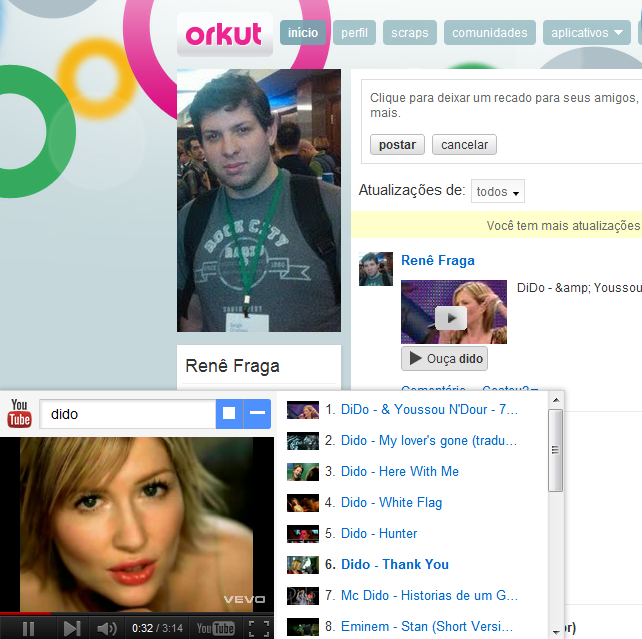Thumbnail for My lover's gone result
642x639 pixels.
click(x=303, y=441)
